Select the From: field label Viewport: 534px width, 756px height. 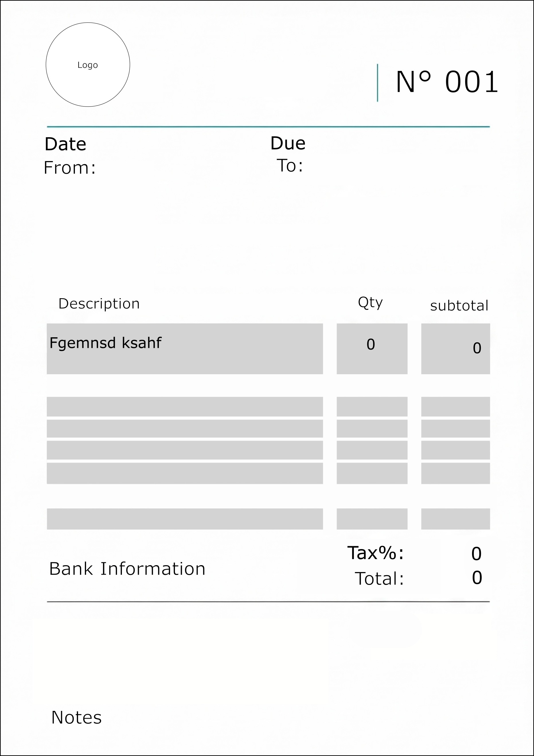70,168
